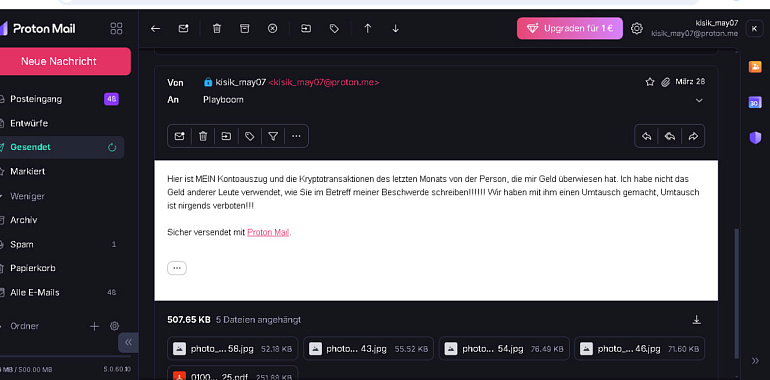Reply to the message with the reply arrow
The width and height of the screenshot is (770, 380).
click(647, 136)
